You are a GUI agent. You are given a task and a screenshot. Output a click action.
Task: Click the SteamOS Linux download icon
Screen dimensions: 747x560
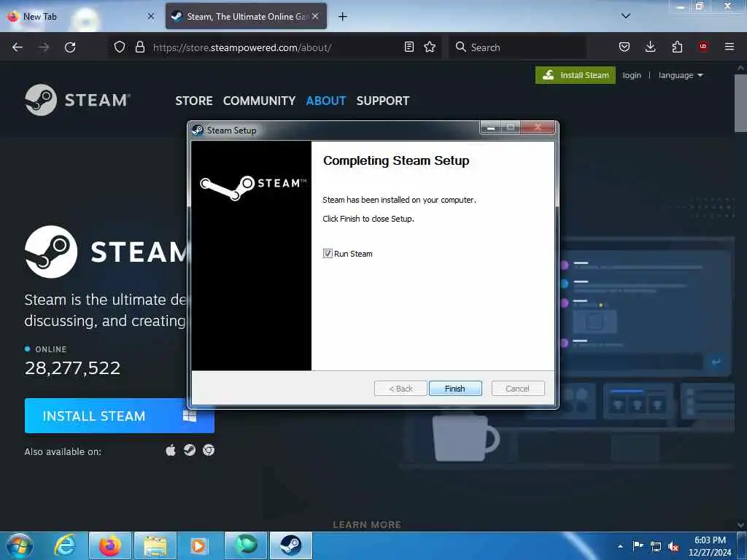pos(190,451)
